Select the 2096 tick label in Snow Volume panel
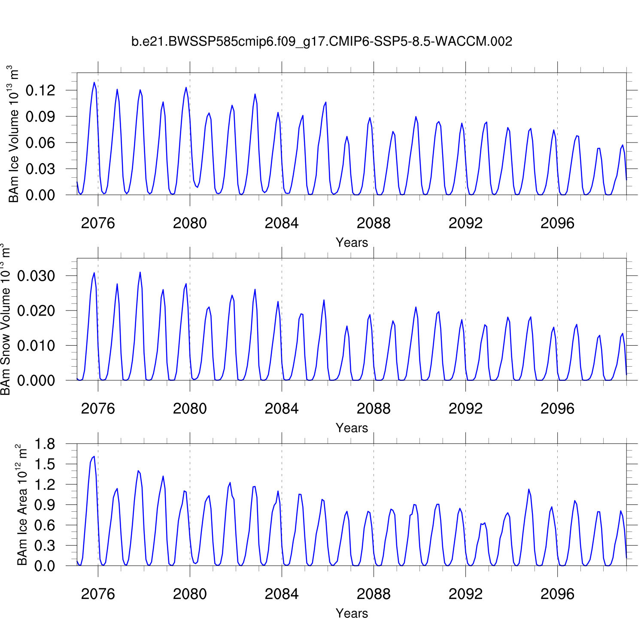 tap(557, 409)
